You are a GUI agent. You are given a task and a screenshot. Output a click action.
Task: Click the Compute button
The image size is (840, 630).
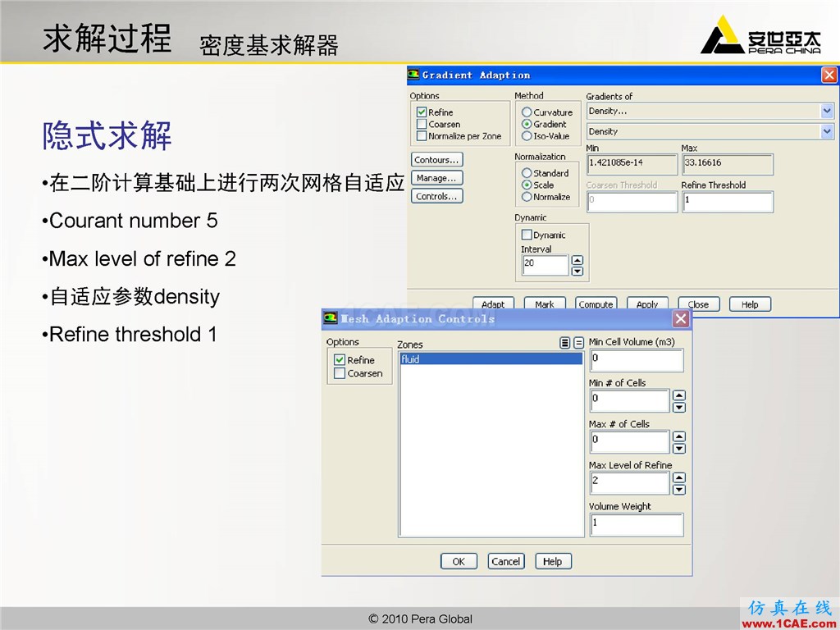tap(596, 304)
